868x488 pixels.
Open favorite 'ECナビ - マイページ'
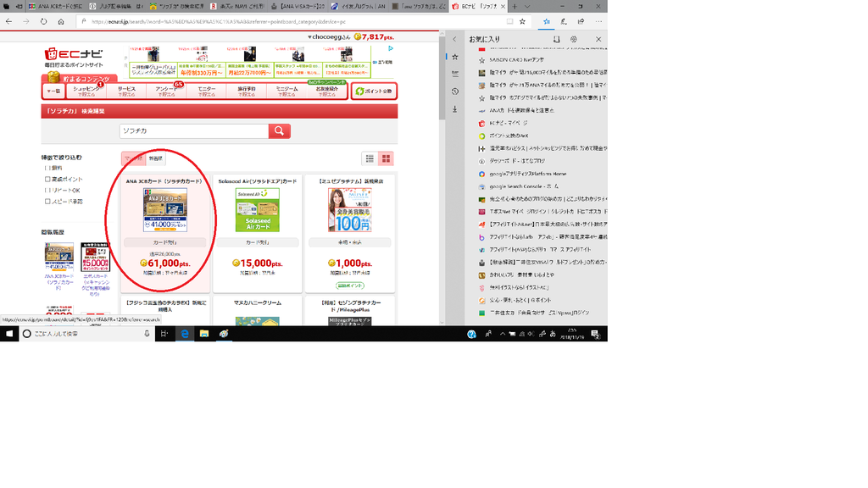coord(509,123)
